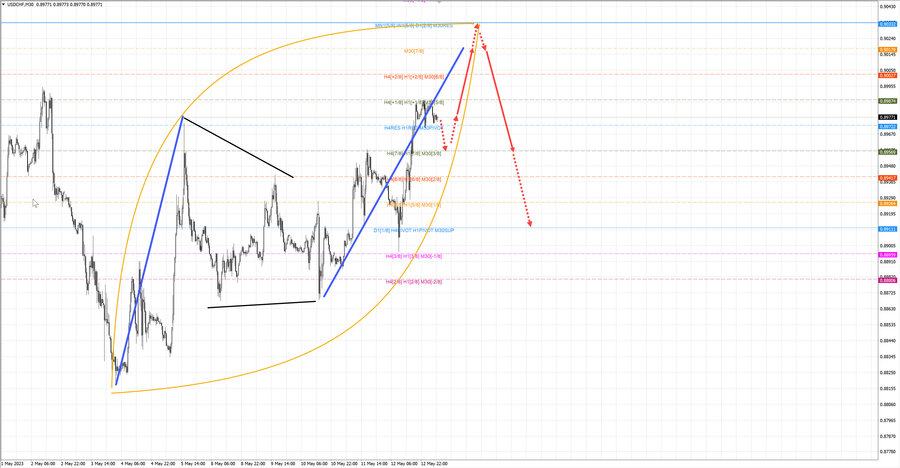Click the 1 May 2023 date label
900x468 pixels.
(x=12, y=463)
